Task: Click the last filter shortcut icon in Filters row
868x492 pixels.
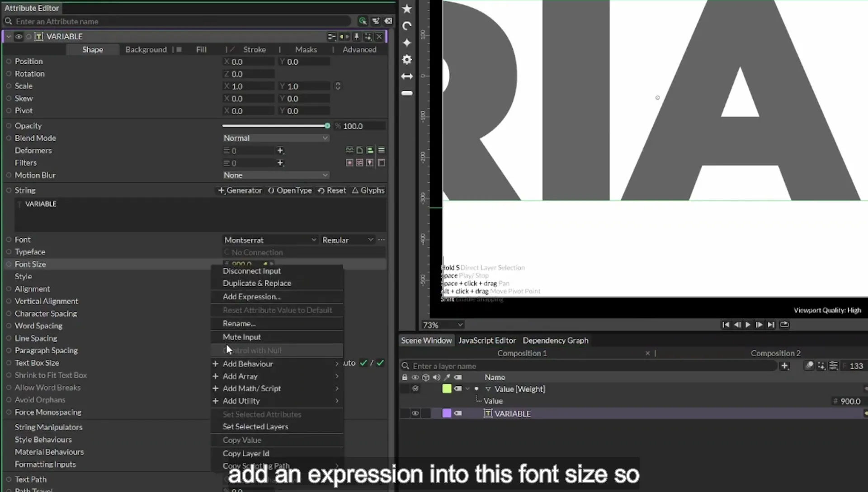Action: [381, 163]
